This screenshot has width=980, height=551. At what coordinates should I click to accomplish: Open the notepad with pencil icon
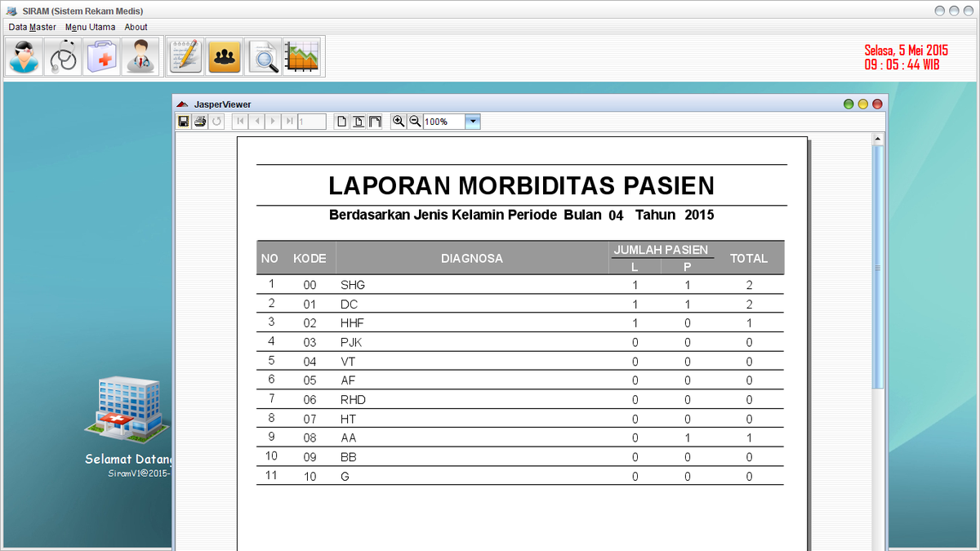tap(186, 56)
